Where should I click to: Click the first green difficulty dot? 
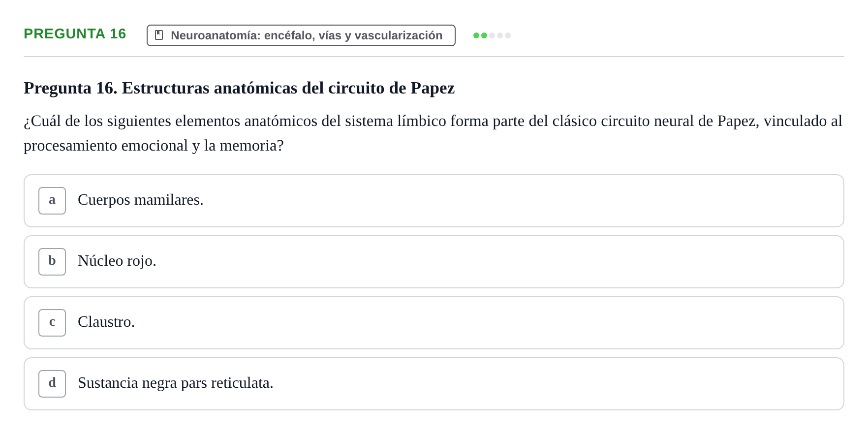click(x=476, y=35)
